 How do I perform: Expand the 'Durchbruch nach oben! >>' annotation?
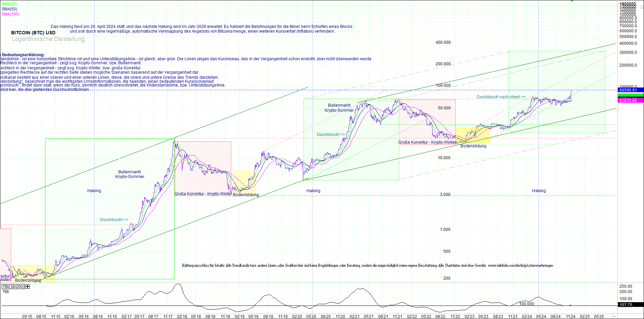click(x=501, y=97)
